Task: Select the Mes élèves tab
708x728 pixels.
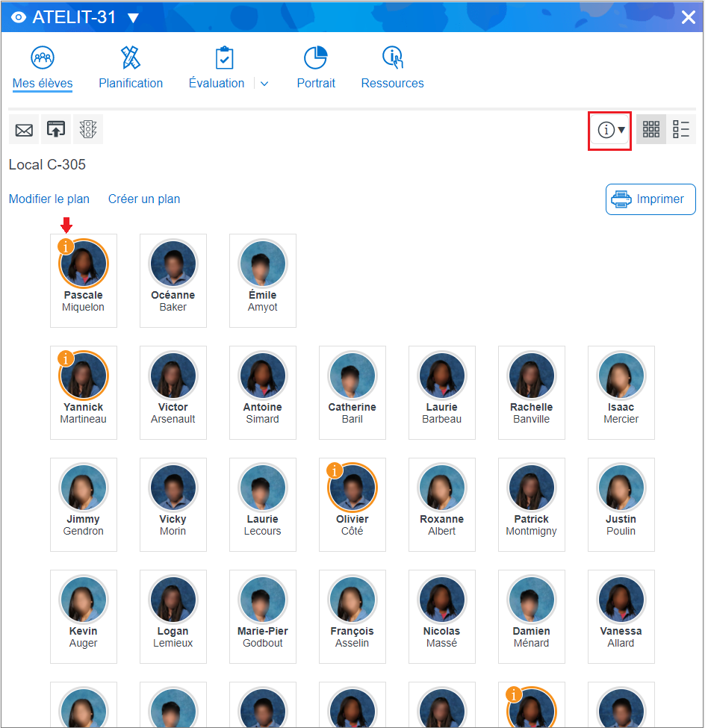Action: tap(43, 83)
